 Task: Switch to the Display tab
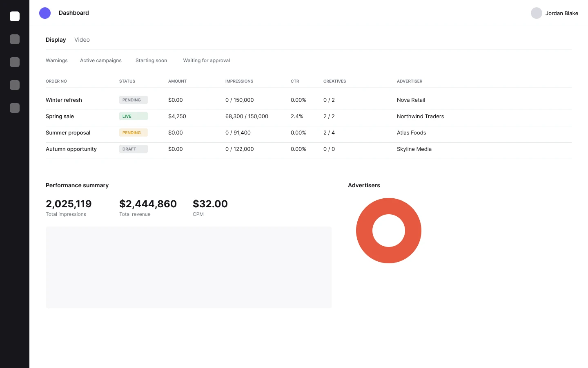[x=56, y=40]
